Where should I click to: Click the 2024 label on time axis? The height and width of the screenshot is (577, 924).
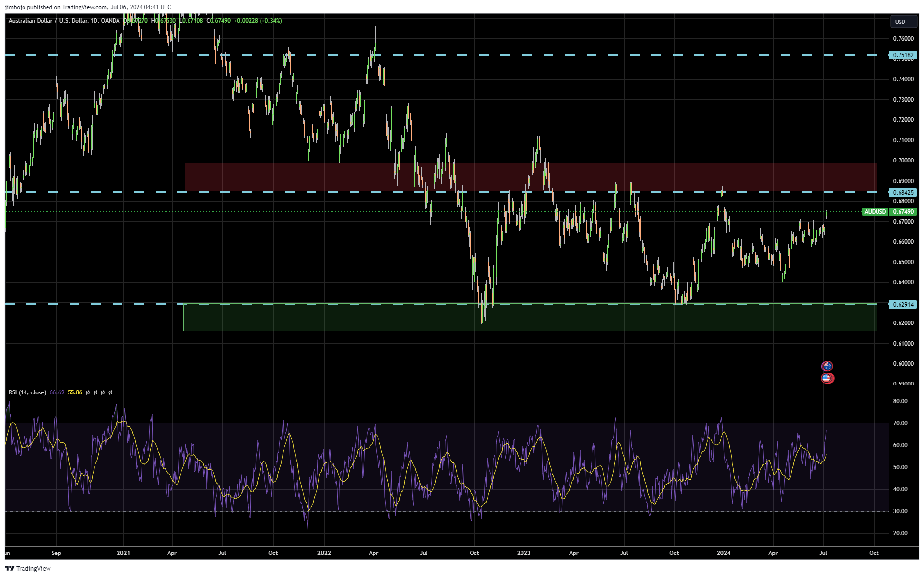tap(723, 553)
